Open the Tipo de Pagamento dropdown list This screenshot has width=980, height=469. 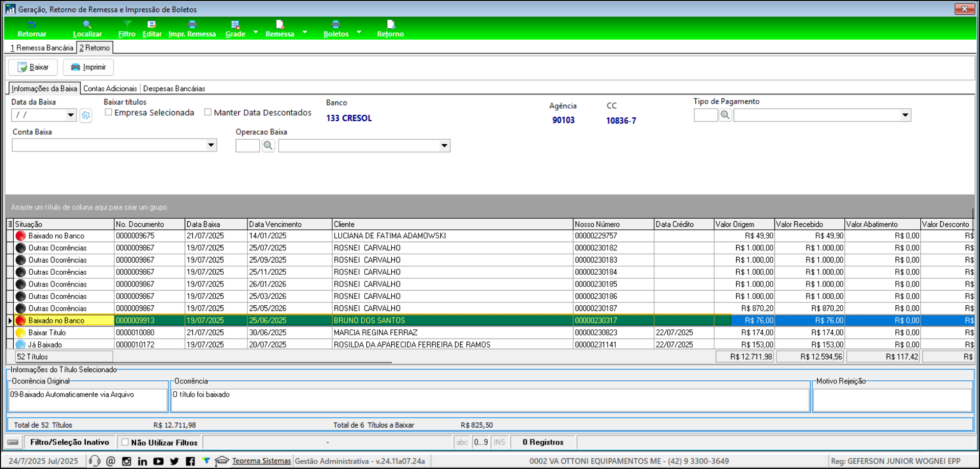[x=905, y=115]
